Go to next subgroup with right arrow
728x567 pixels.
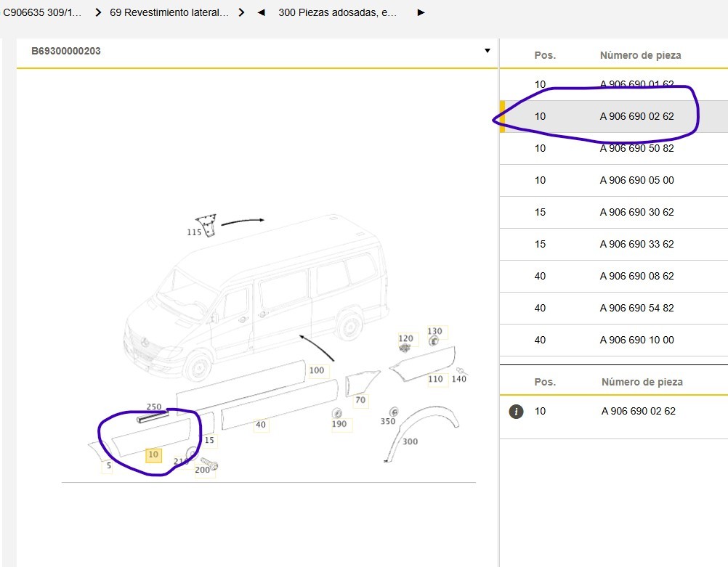point(421,12)
